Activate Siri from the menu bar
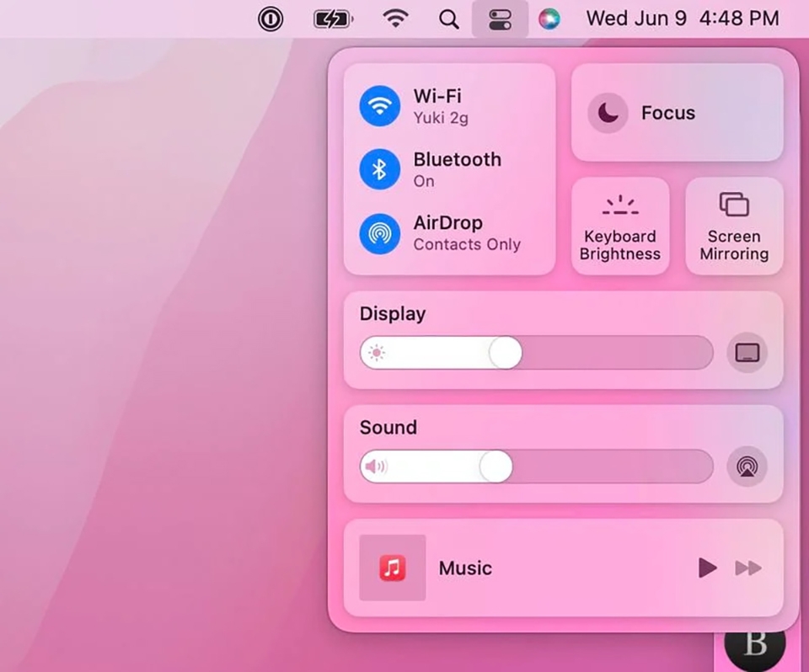 (x=550, y=18)
